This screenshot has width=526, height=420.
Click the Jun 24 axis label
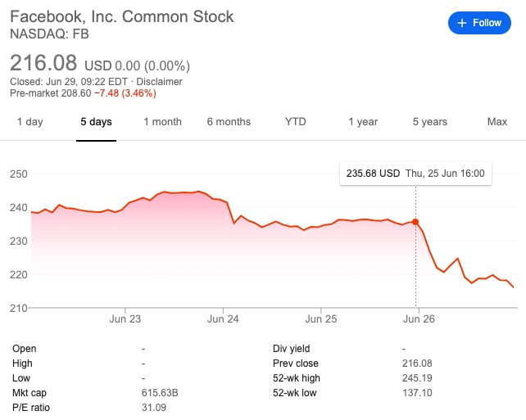coord(223,318)
